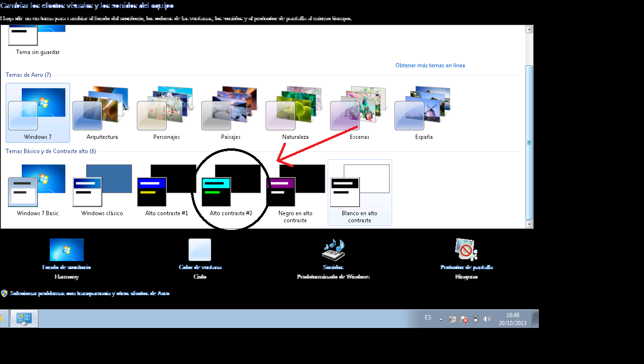This screenshot has height=364, width=644.
Task: Open Color de ventana settings
Action: click(200, 250)
